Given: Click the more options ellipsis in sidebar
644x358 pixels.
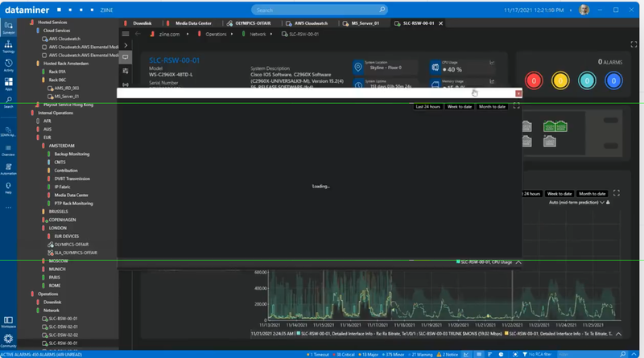Looking at the screenshot, I should point(8,208).
